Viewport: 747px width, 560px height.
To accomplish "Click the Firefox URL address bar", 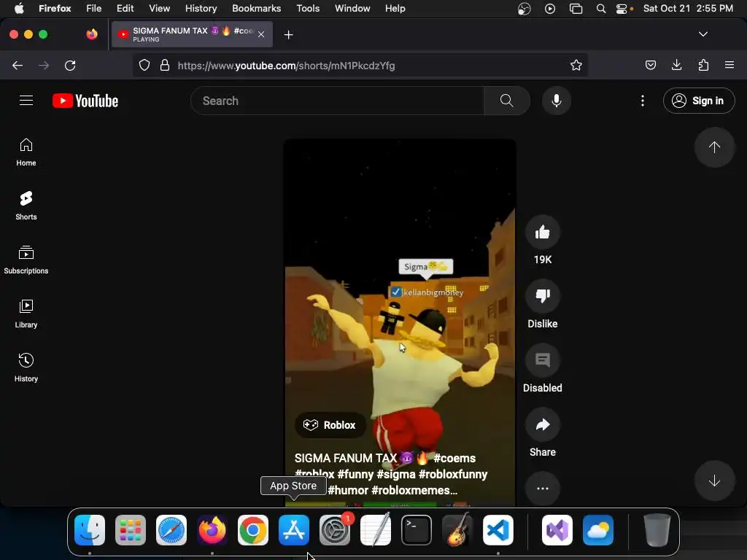I will coord(362,66).
